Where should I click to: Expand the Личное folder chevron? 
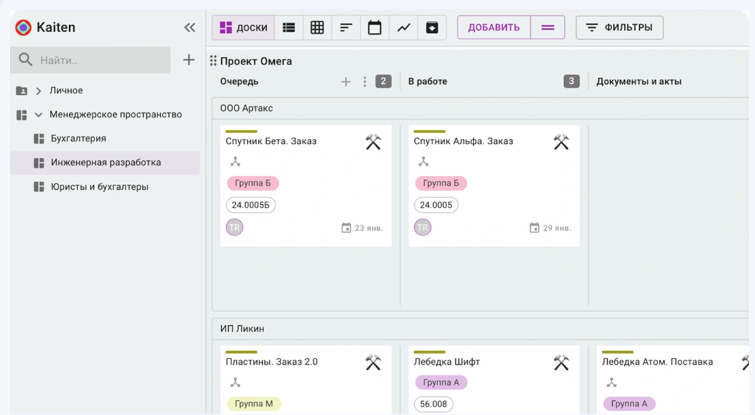[39, 91]
